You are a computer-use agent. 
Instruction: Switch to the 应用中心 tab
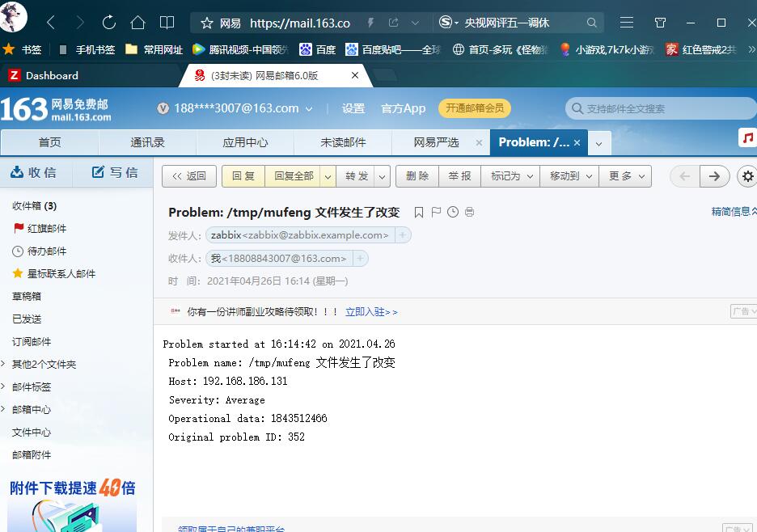(x=245, y=142)
